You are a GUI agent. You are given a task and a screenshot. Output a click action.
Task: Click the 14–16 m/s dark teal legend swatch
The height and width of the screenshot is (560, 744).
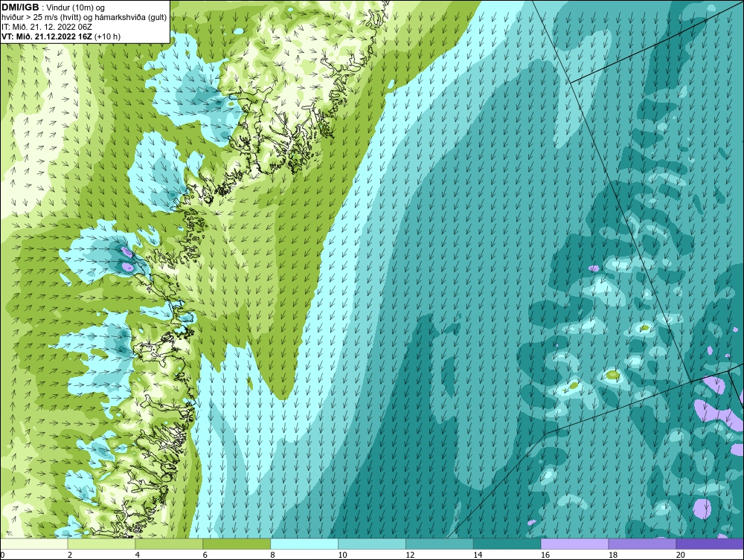507,544
